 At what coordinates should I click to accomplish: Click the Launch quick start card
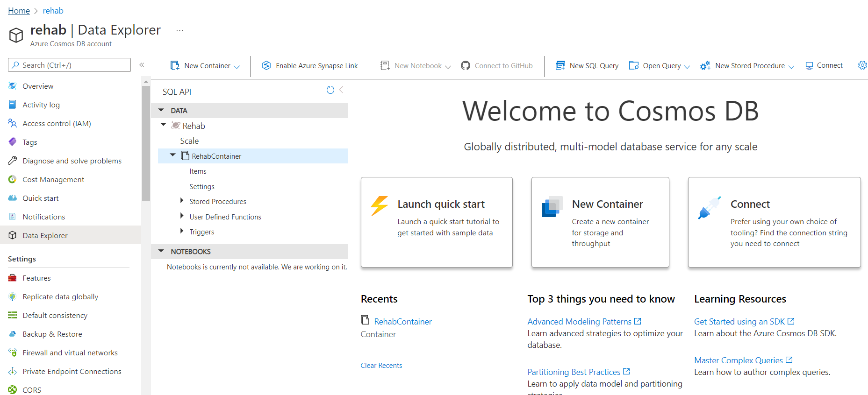(x=437, y=222)
